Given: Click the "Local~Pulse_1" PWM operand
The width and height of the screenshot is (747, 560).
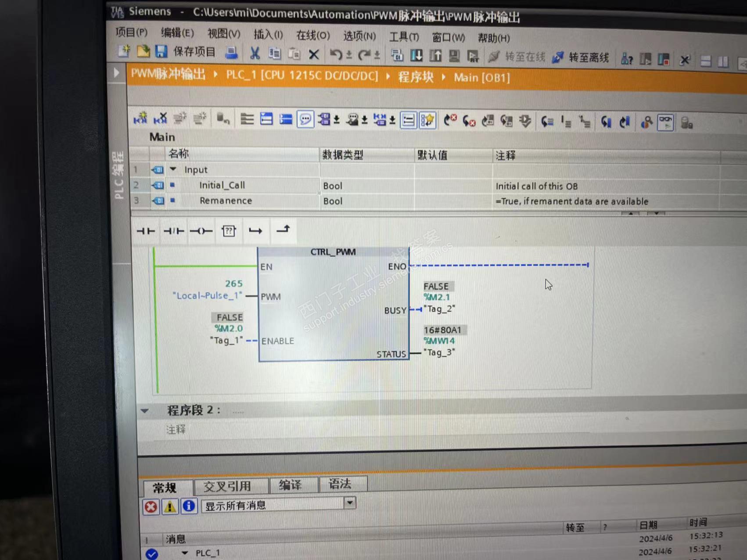Looking at the screenshot, I should click(x=208, y=296).
